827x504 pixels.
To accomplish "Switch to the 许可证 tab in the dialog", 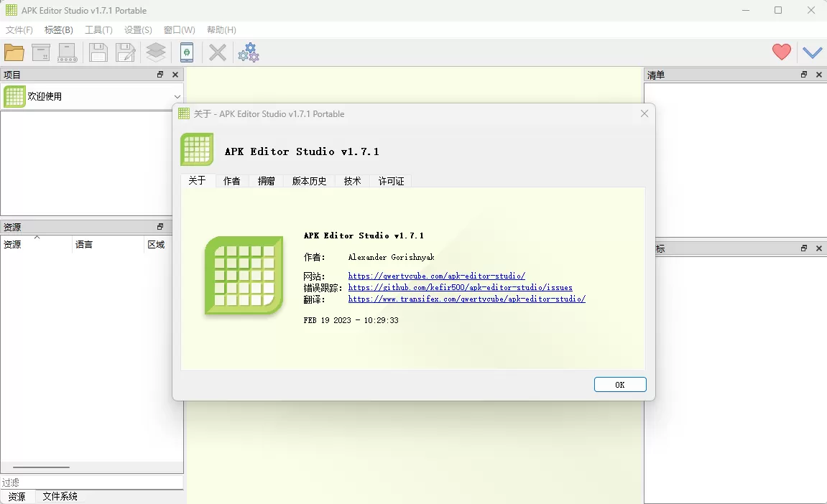I will click(390, 181).
